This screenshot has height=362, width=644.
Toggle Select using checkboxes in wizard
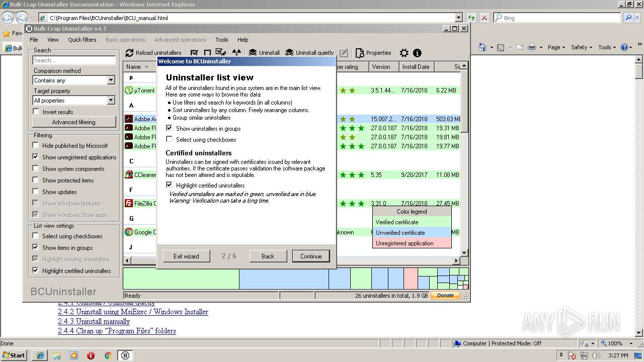coord(169,139)
